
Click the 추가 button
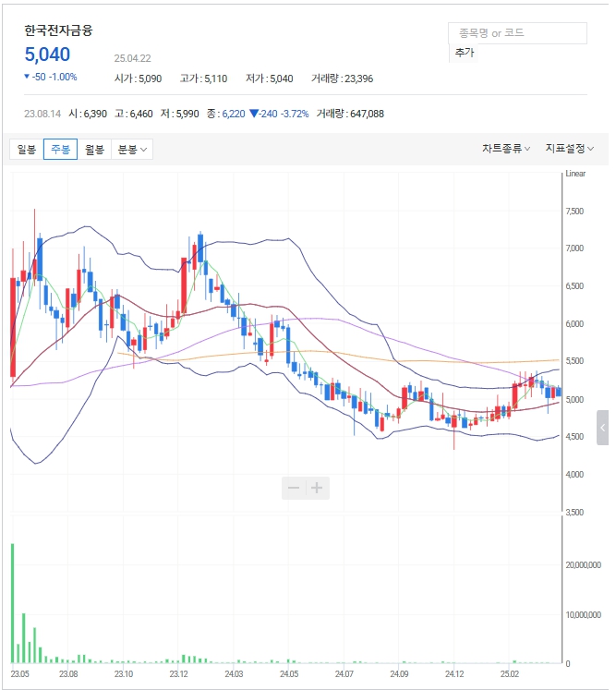point(464,53)
